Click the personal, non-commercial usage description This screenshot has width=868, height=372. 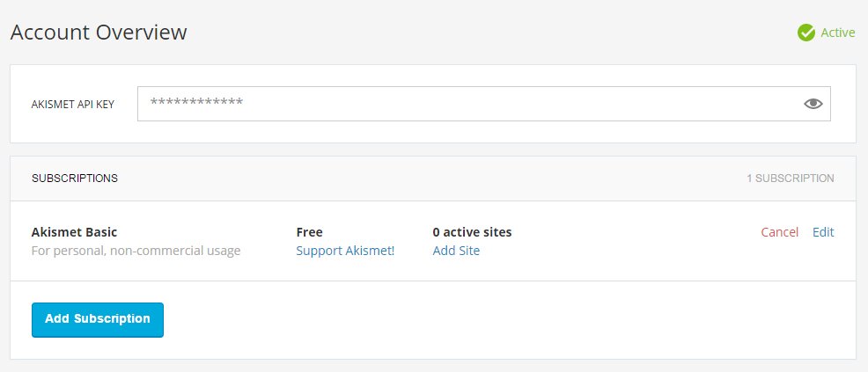(136, 251)
